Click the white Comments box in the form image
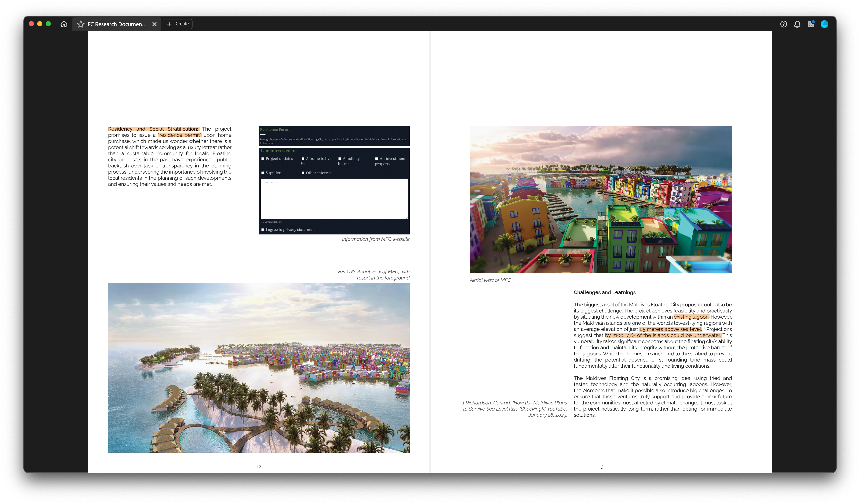The height and width of the screenshot is (504, 860). [334, 199]
